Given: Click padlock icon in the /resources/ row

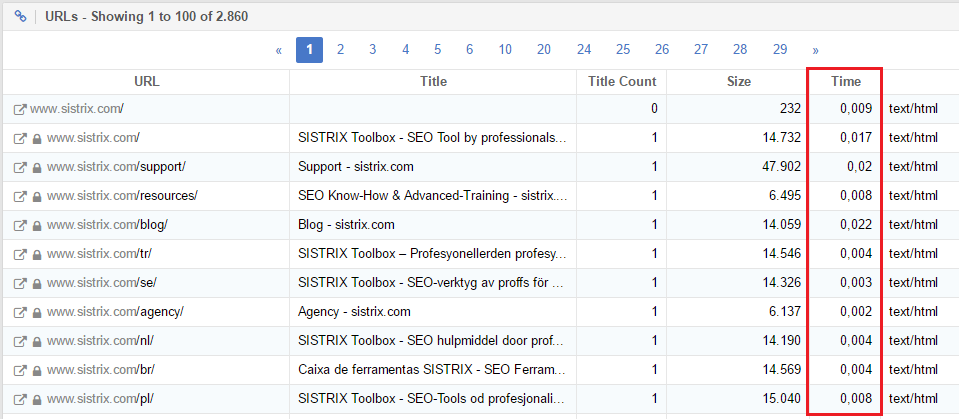Looking at the screenshot, I should tap(37, 196).
